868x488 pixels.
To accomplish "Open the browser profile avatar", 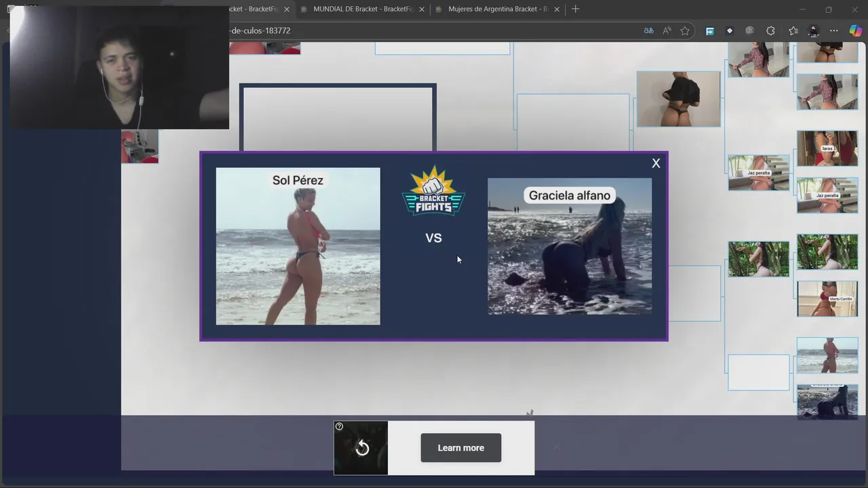I will tap(814, 30).
